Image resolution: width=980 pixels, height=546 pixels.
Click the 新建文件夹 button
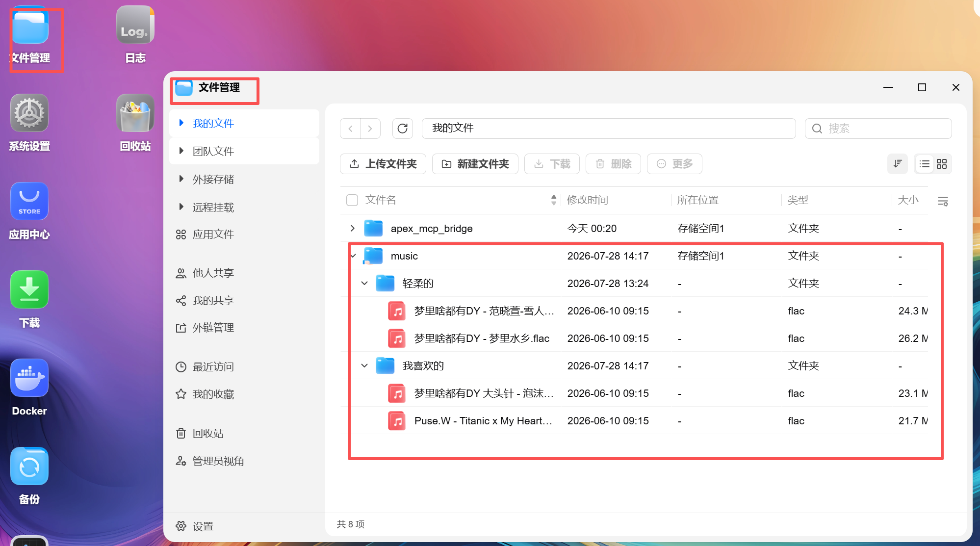[x=475, y=164]
